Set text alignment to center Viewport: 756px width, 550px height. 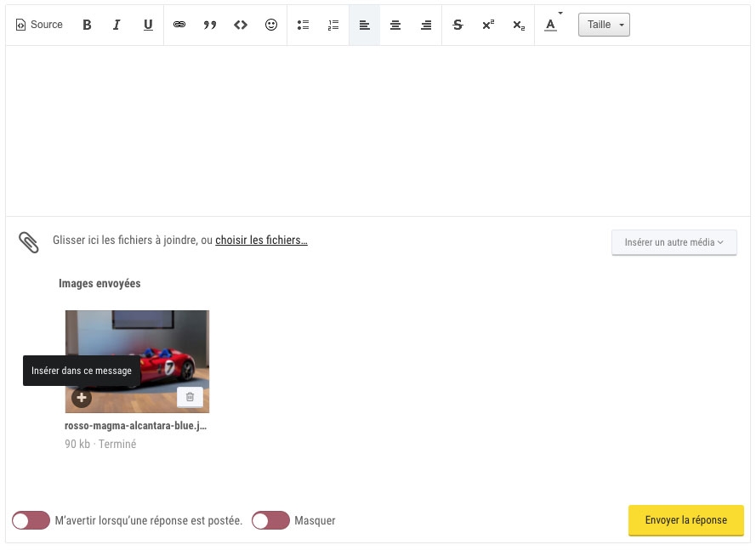[395, 25]
